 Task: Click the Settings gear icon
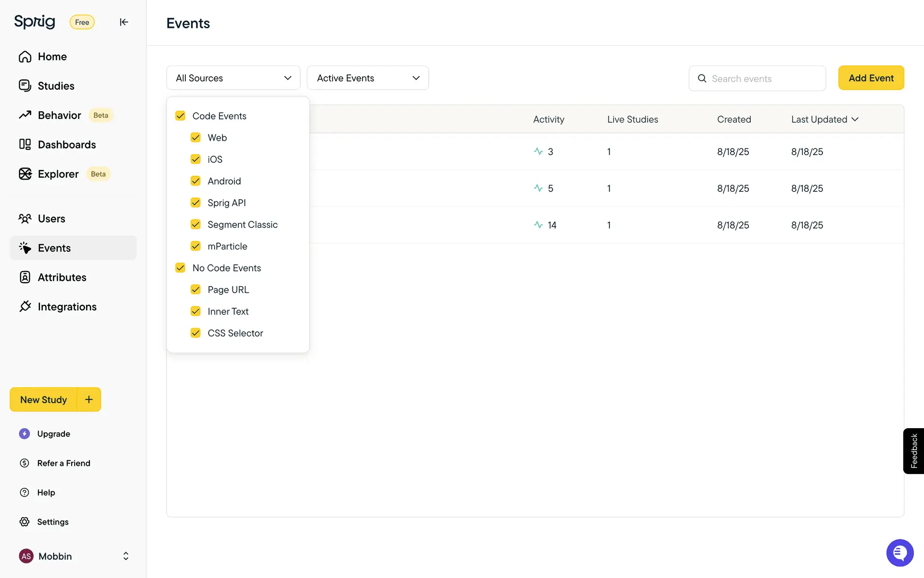[x=25, y=522]
